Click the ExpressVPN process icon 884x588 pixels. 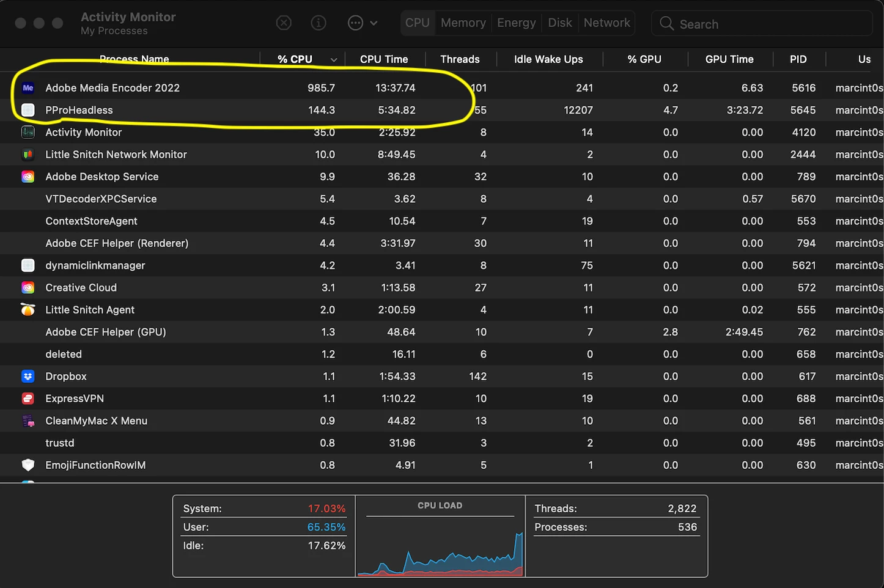click(x=28, y=399)
